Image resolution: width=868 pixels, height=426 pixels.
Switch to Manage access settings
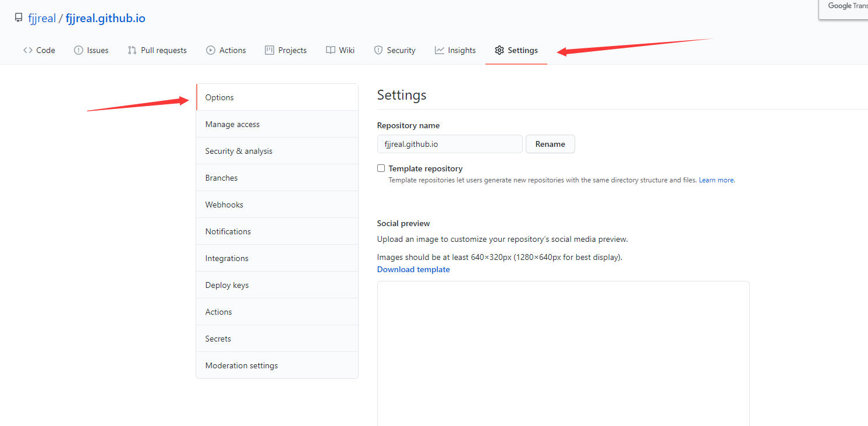tap(232, 124)
